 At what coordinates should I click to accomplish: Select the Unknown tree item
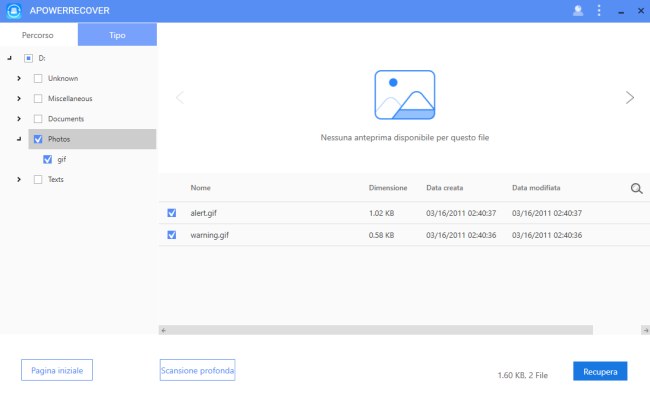pyautogui.click(x=63, y=78)
